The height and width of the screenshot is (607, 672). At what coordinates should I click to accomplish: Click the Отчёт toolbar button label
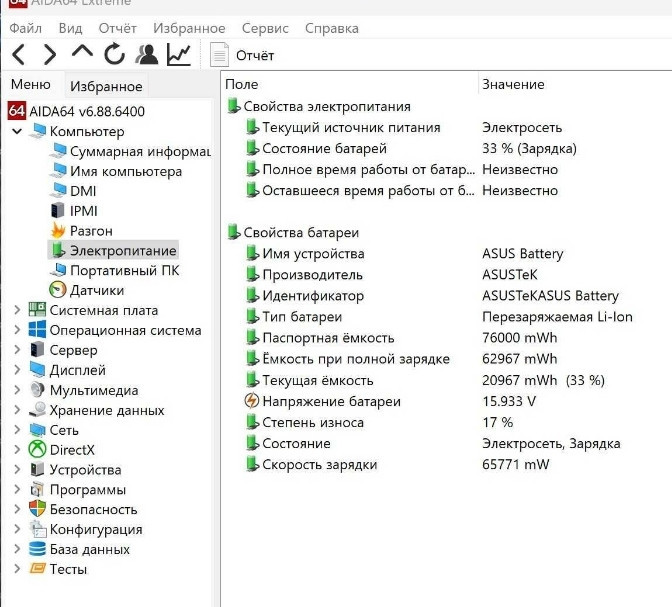pyautogui.click(x=255, y=56)
